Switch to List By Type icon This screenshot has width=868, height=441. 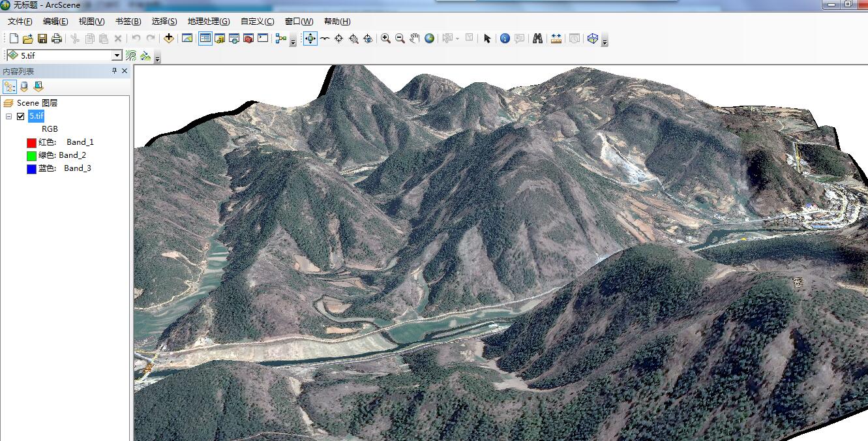point(38,86)
